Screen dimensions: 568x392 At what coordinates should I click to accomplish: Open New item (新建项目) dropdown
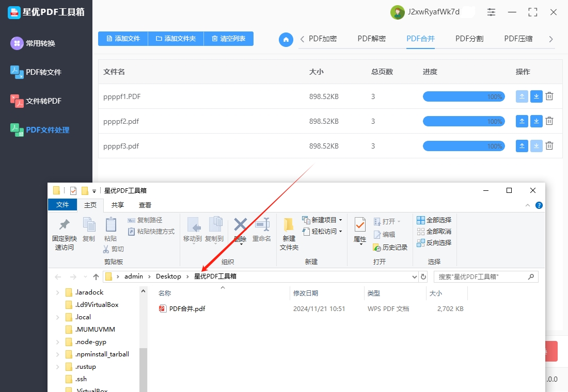point(340,220)
